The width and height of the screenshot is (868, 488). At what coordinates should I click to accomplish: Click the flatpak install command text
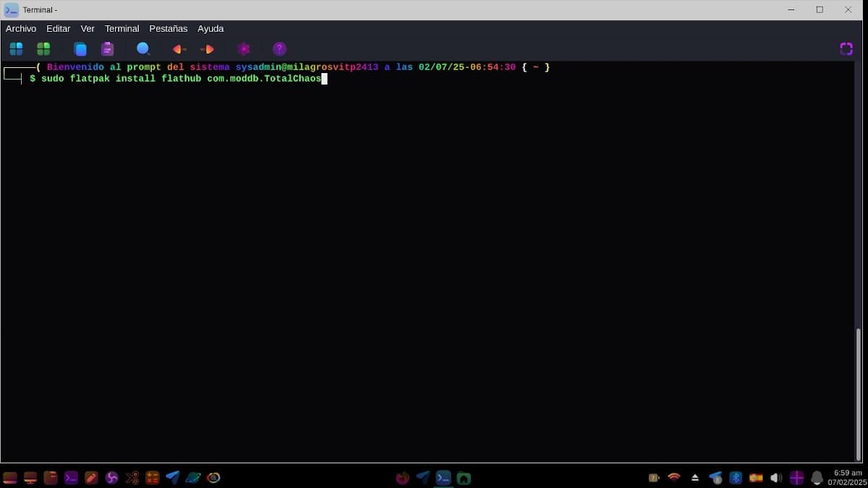click(181, 79)
